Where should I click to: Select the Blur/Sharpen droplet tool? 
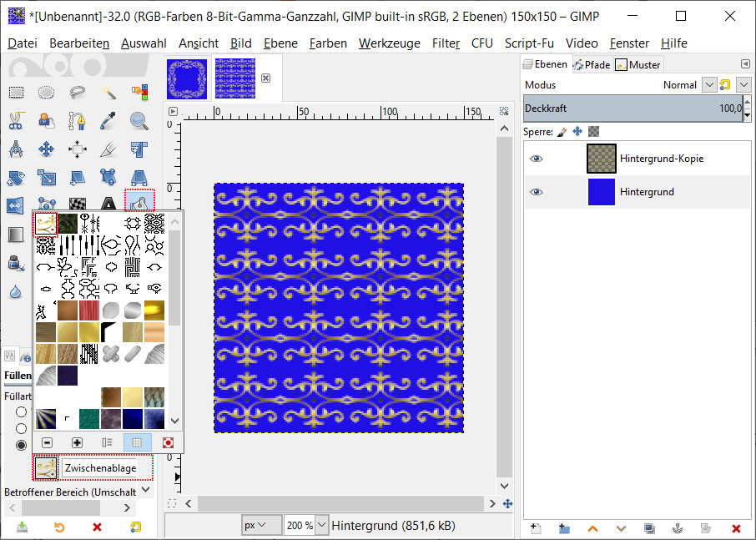pos(16,291)
